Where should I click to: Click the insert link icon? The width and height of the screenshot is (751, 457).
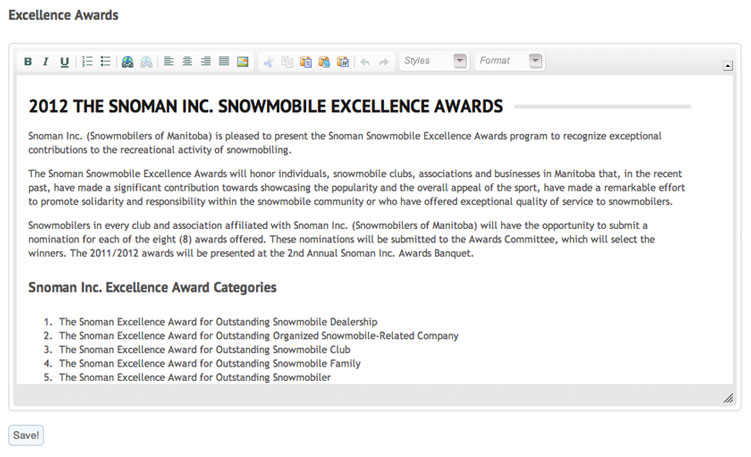[127, 61]
